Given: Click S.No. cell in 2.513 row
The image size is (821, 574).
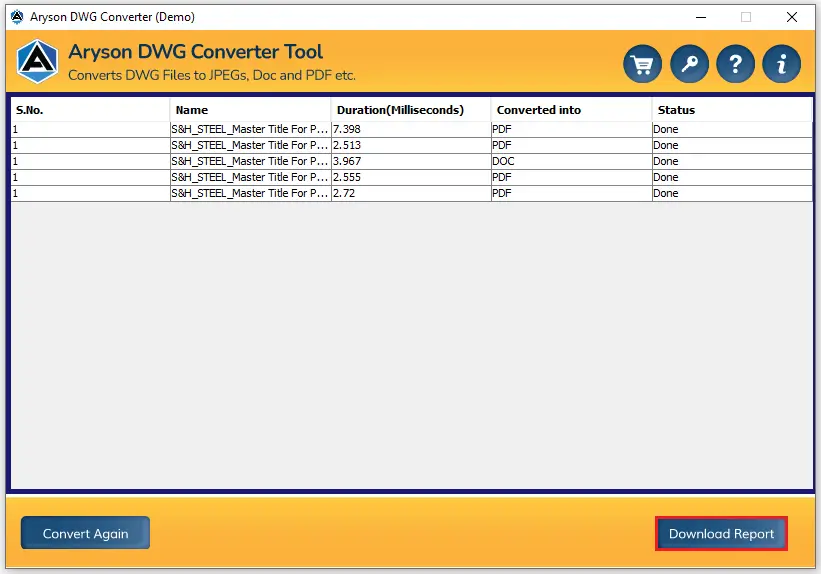Looking at the screenshot, I should tap(90, 146).
